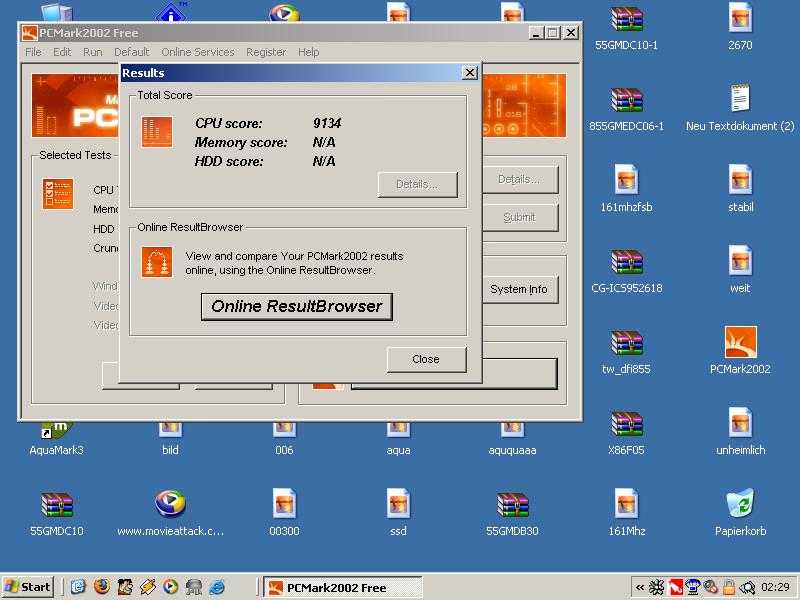Image resolution: width=800 pixels, height=600 pixels.
Task: Select the aququaaa desktop file
Action: point(512,439)
